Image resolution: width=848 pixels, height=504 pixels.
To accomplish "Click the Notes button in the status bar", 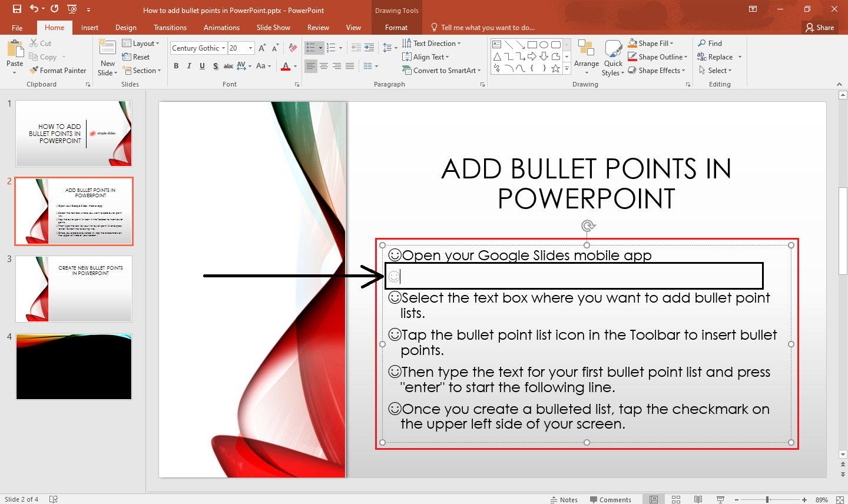I will pyautogui.click(x=564, y=499).
